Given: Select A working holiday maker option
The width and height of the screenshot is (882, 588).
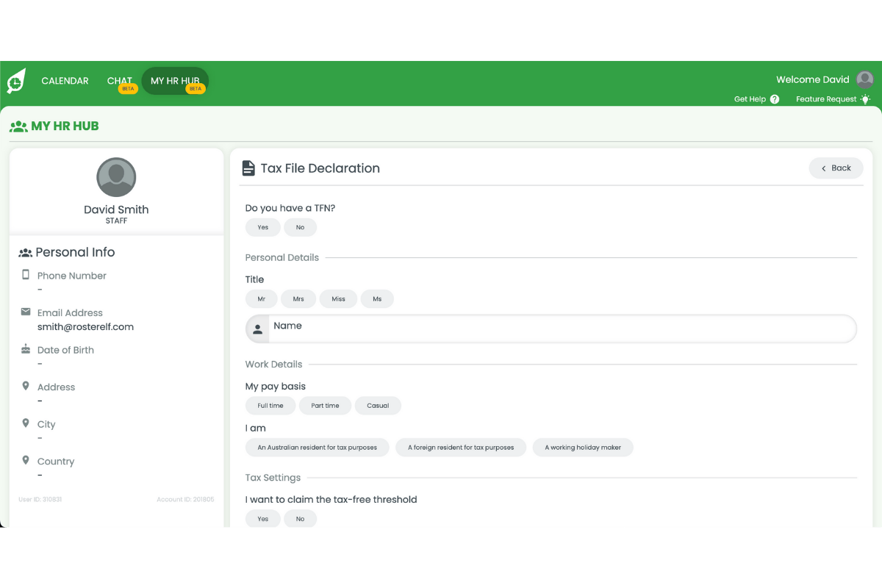Looking at the screenshot, I should (x=583, y=447).
